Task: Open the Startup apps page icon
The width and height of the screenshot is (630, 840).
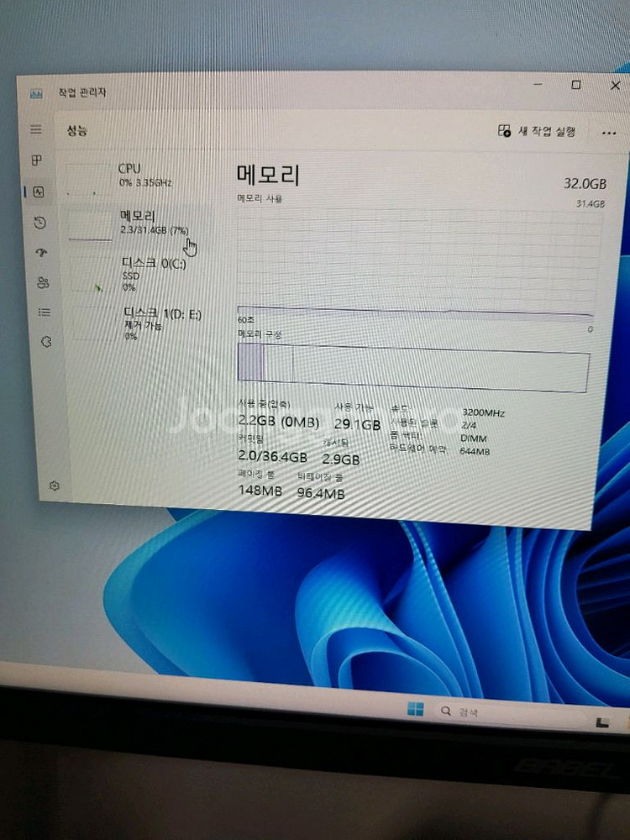Action: [42, 252]
